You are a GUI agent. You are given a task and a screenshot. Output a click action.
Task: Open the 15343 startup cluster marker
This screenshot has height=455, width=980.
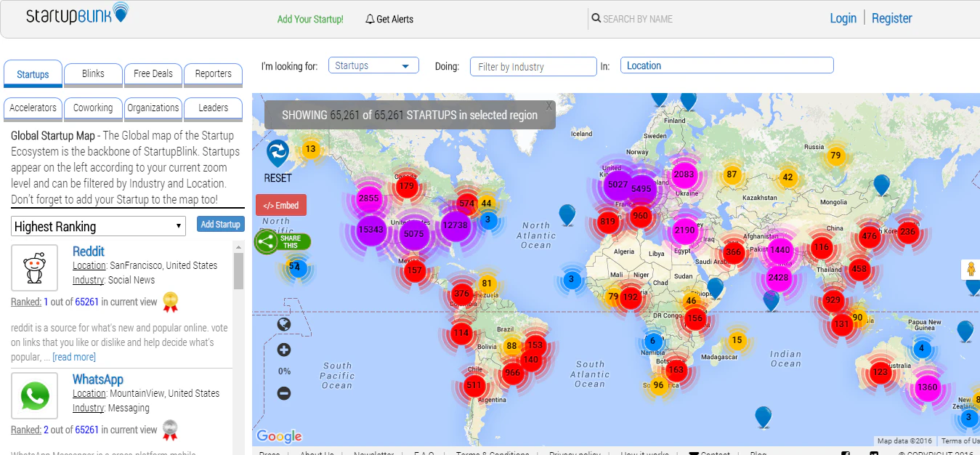pos(370,230)
